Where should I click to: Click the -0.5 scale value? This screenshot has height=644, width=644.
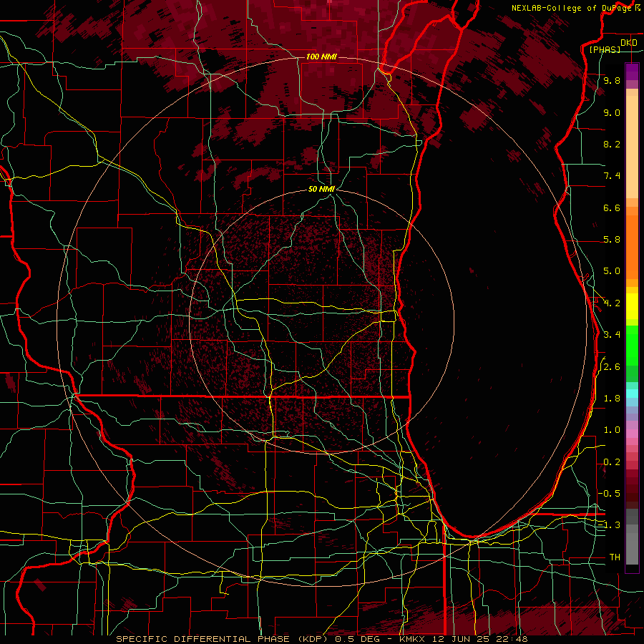(x=609, y=494)
